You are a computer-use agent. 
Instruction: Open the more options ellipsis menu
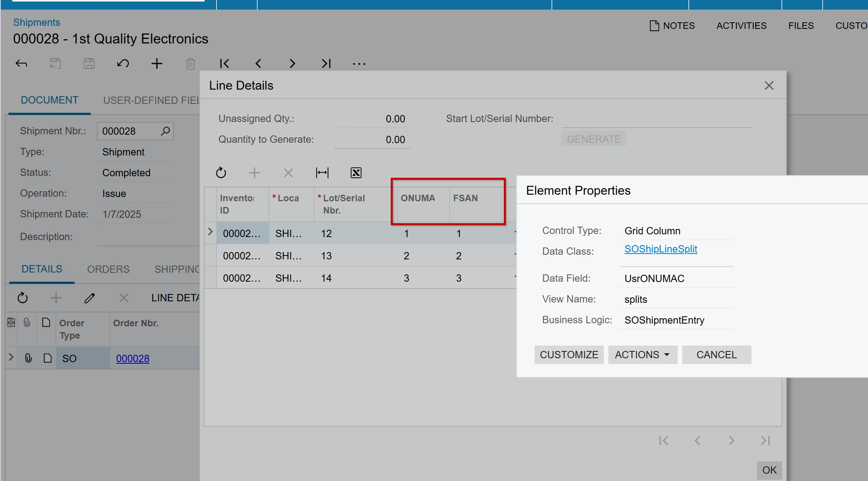359,63
